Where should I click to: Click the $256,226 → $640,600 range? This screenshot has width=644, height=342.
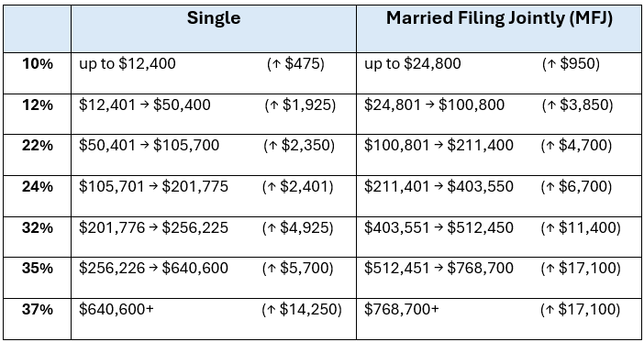coord(153,268)
